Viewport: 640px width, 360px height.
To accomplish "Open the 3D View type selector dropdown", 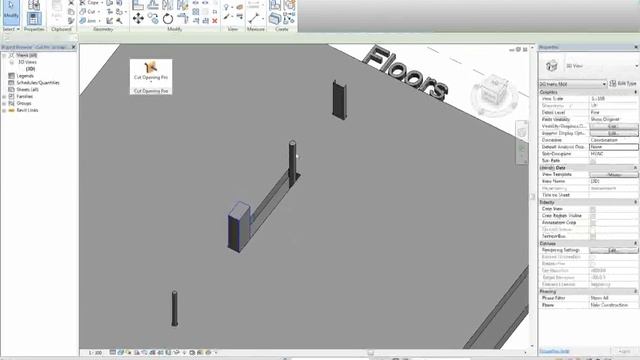I will click(636, 66).
